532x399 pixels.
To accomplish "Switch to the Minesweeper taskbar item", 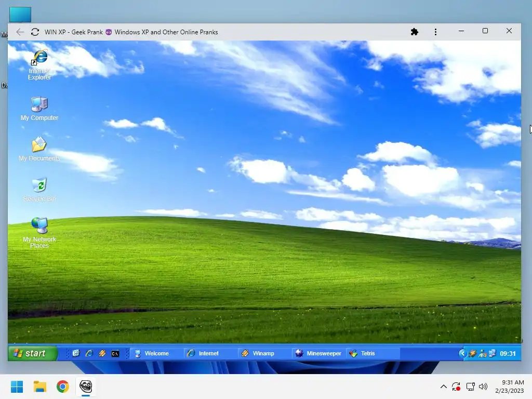I will tap(318, 353).
